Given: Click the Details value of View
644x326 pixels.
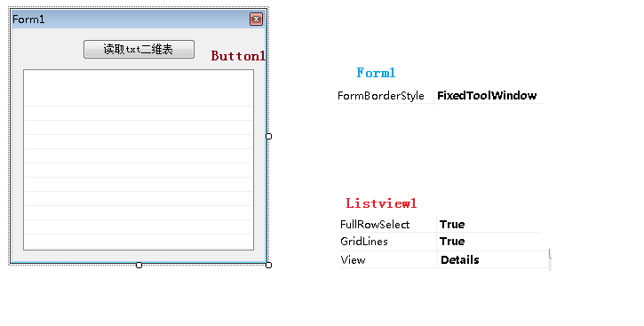Looking at the screenshot, I should (459, 260).
